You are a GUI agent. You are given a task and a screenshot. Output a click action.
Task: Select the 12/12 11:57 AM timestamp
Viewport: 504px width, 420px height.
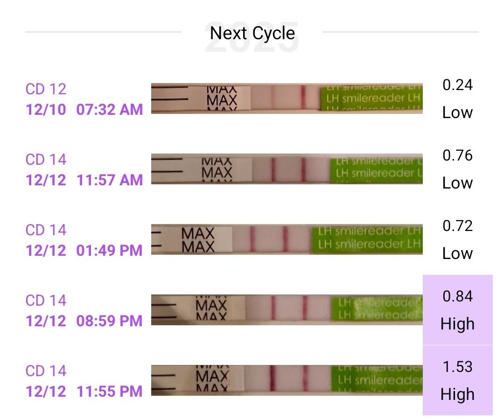point(84,180)
